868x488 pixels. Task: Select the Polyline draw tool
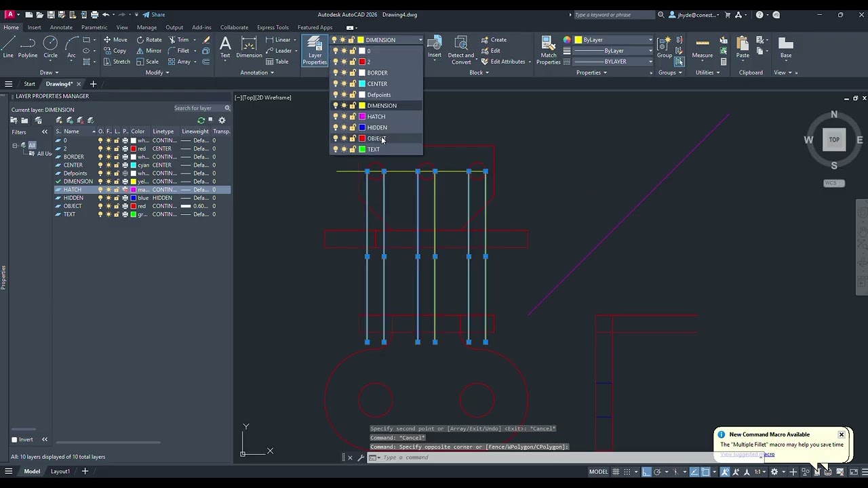click(28, 47)
